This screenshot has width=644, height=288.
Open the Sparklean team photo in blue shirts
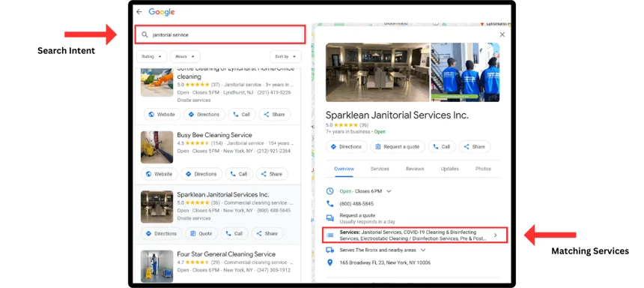[465, 72]
